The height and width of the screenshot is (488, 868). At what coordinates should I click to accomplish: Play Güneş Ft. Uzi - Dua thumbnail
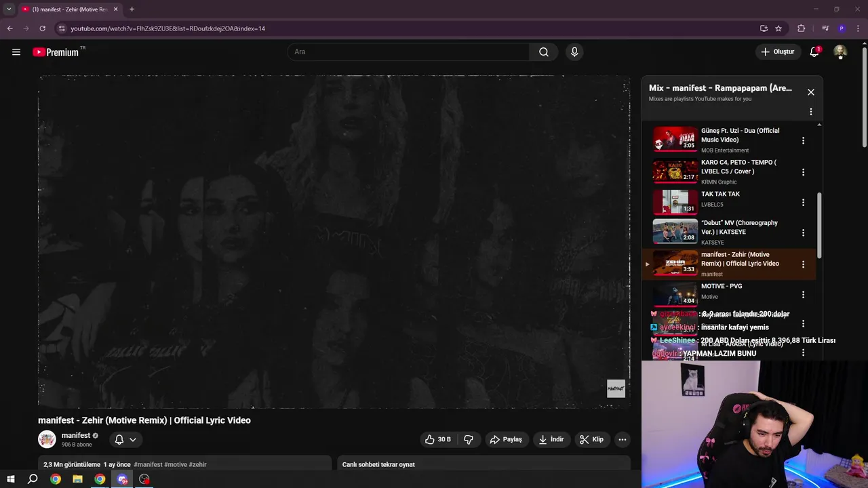(x=675, y=140)
